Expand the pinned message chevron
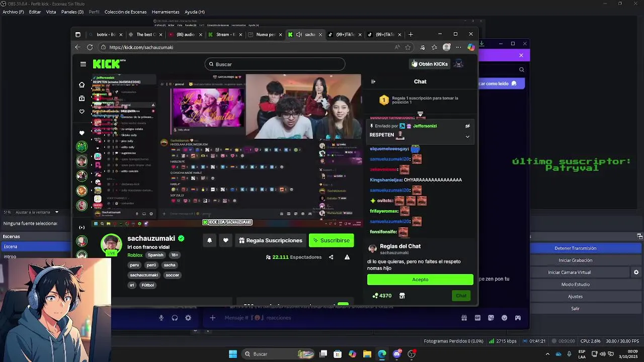Image resolution: width=644 pixels, height=362 pixels. tap(467, 137)
